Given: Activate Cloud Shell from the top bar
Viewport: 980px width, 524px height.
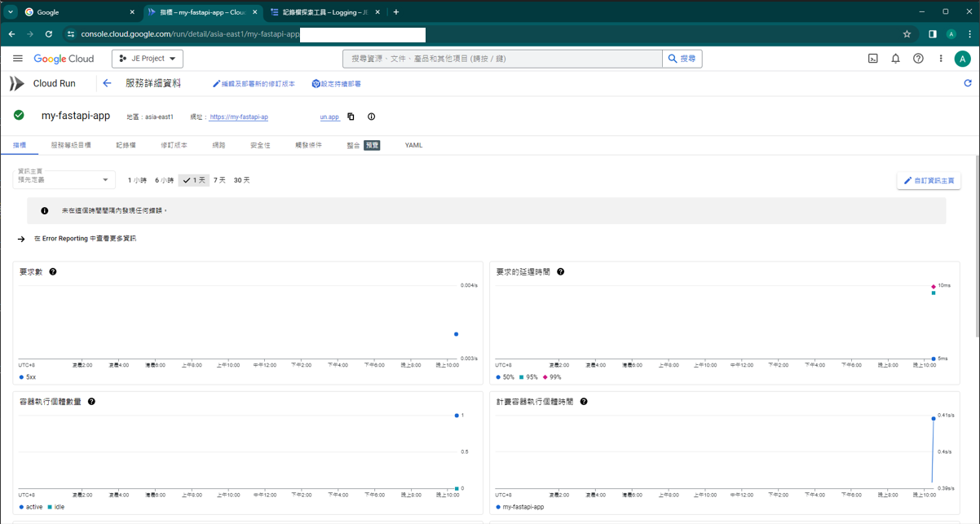Looking at the screenshot, I should [872, 59].
